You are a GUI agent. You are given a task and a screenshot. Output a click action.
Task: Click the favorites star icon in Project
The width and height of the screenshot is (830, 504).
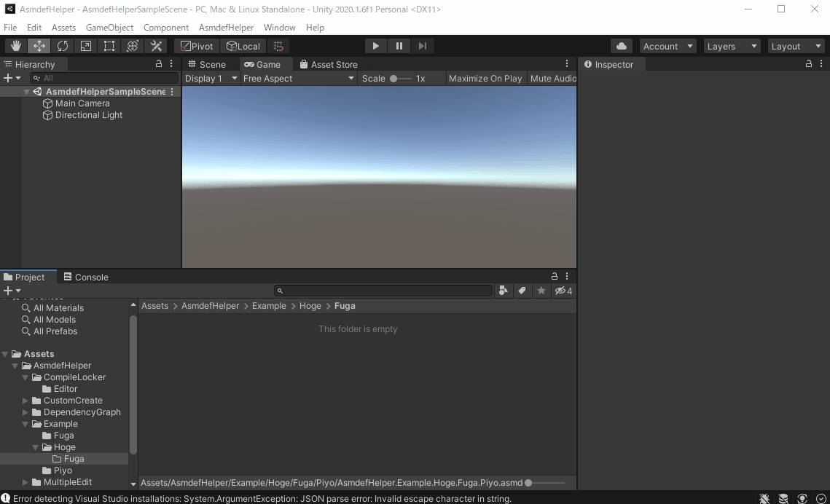tap(541, 291)
